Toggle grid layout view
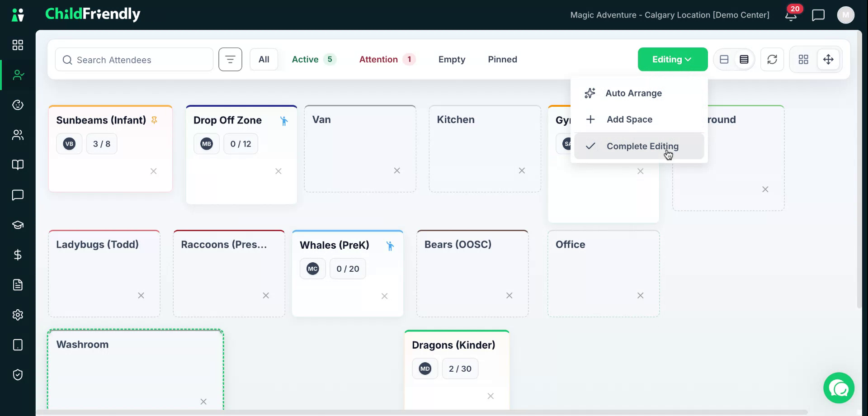Viewport: 868px width, 416px height. [803, 59]
